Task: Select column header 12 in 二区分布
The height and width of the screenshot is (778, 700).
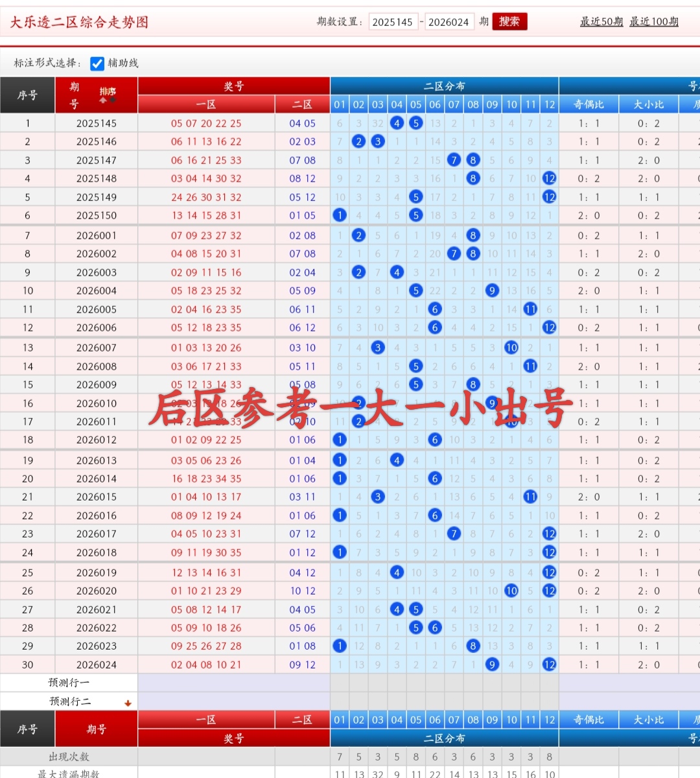Action: (549, 104)
